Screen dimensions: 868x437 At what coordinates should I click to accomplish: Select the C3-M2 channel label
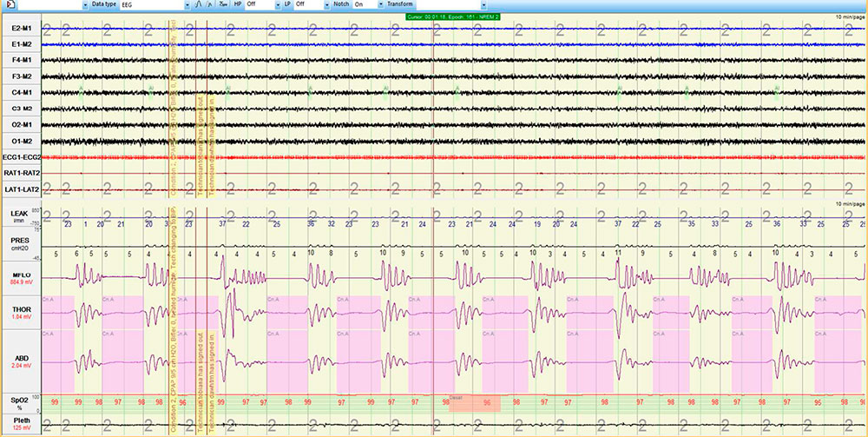tap(21, 108)
